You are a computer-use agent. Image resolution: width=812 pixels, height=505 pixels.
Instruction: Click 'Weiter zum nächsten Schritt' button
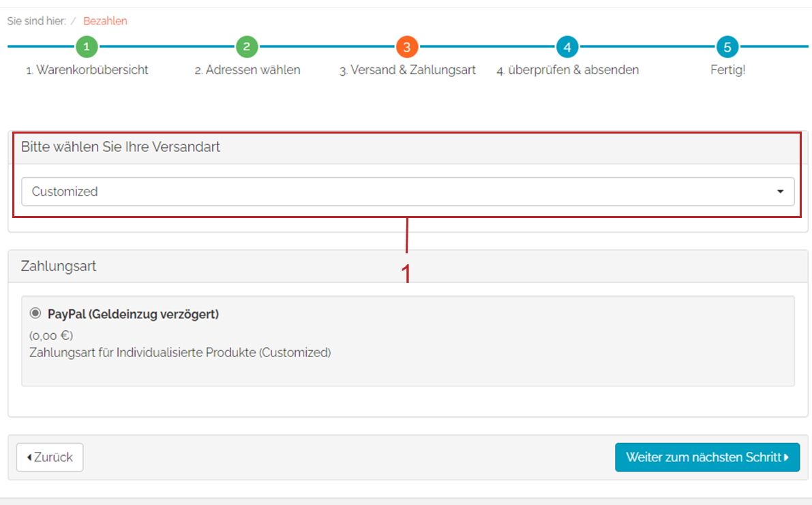(707, 457)
